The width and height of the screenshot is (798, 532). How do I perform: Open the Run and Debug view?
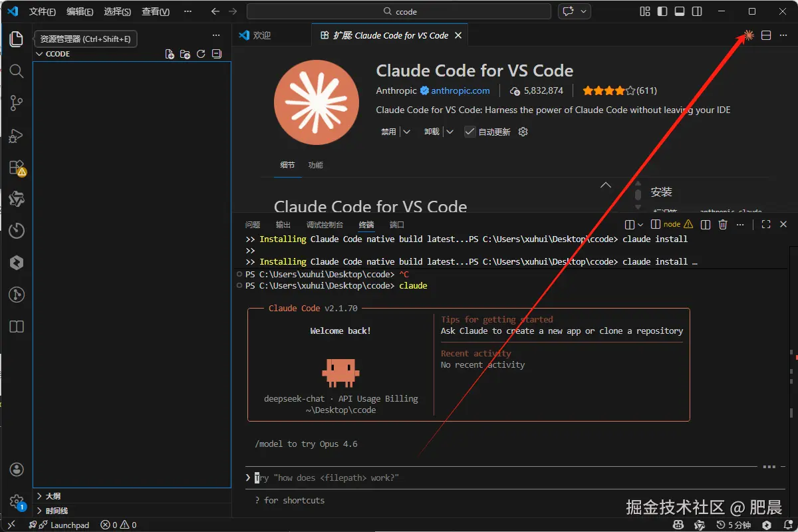pyautogui.click(x=16, y=136)
